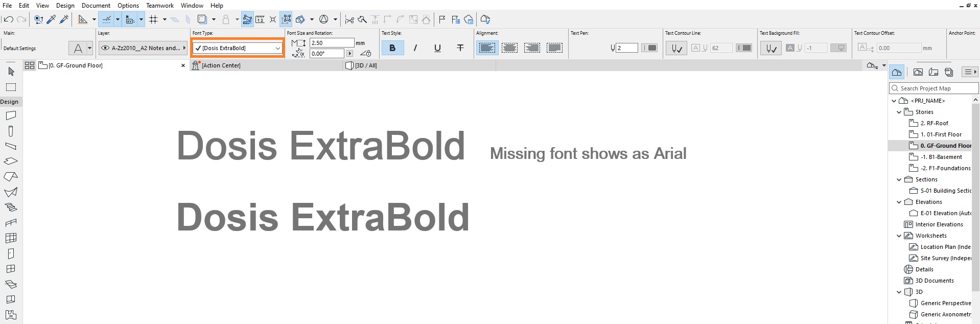Toggle Underline text style
This screenshot has height=324, width=980.
coord(437,48)
